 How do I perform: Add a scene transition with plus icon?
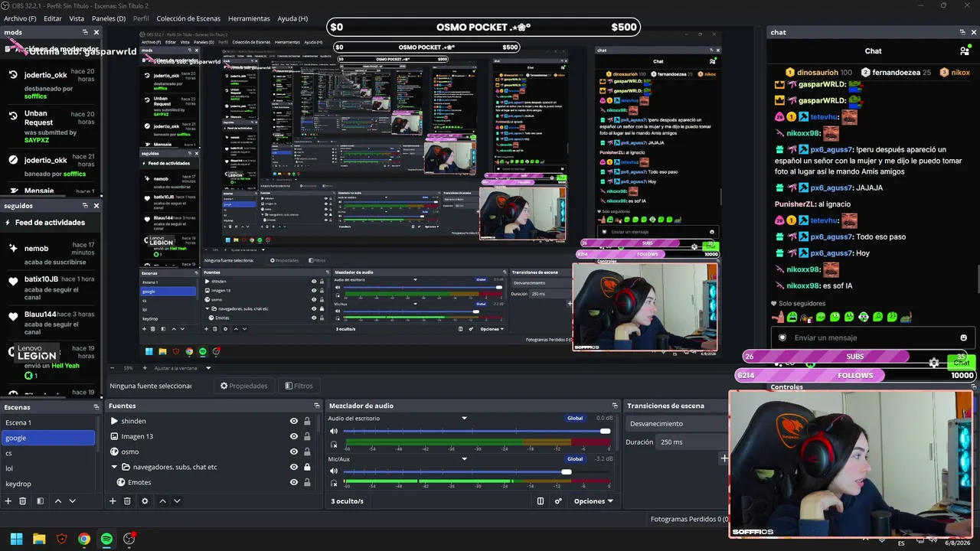coord(724,458)
